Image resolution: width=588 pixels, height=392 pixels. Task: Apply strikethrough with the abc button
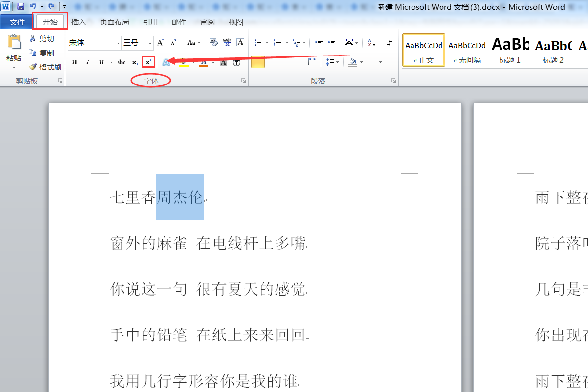[x=121, y=62]
